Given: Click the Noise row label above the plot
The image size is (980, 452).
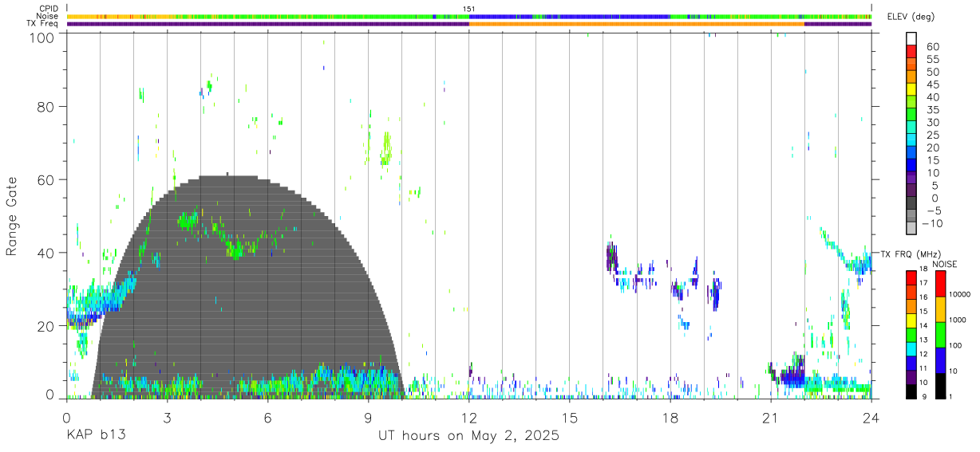Looking at the screenshot, I should click(x=47, y=16).
